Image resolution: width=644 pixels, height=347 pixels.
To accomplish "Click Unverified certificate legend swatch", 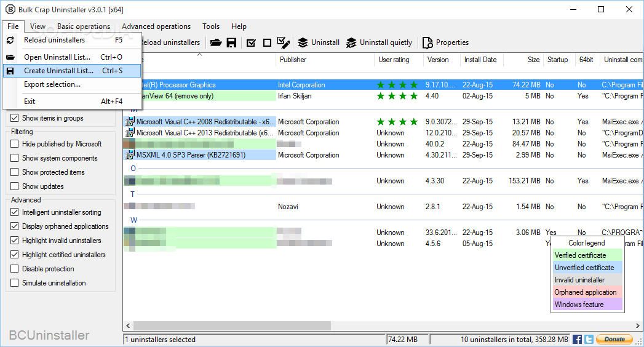I will pos(587,268).
